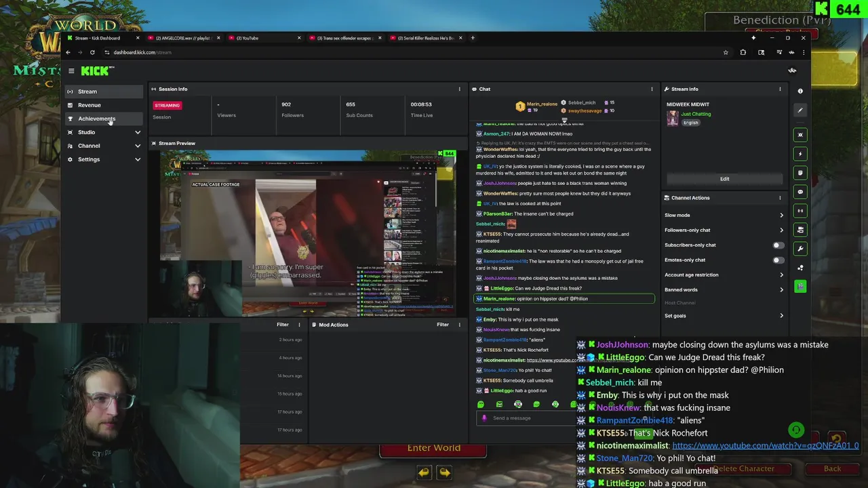This screenshot has width=868, height=488.
Task: Open Account age restriction options
Action: (724, 275)
